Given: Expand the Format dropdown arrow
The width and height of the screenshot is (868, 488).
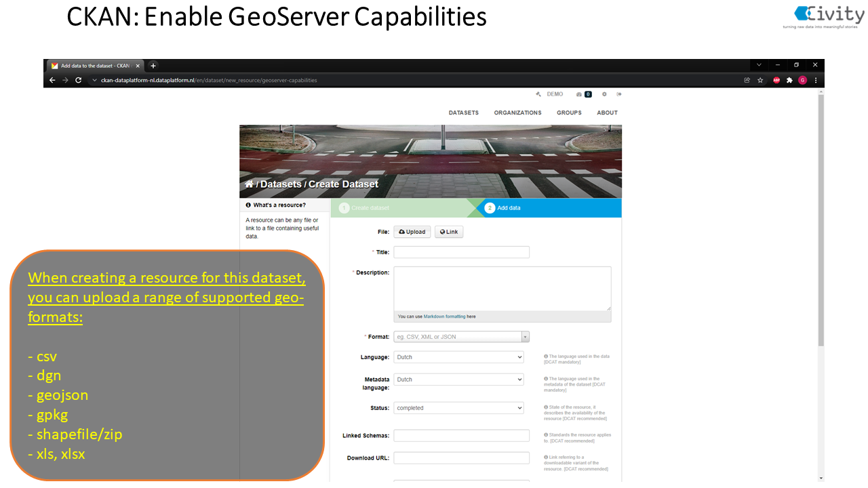Looking at the screenshot, I should click(525, 337).
